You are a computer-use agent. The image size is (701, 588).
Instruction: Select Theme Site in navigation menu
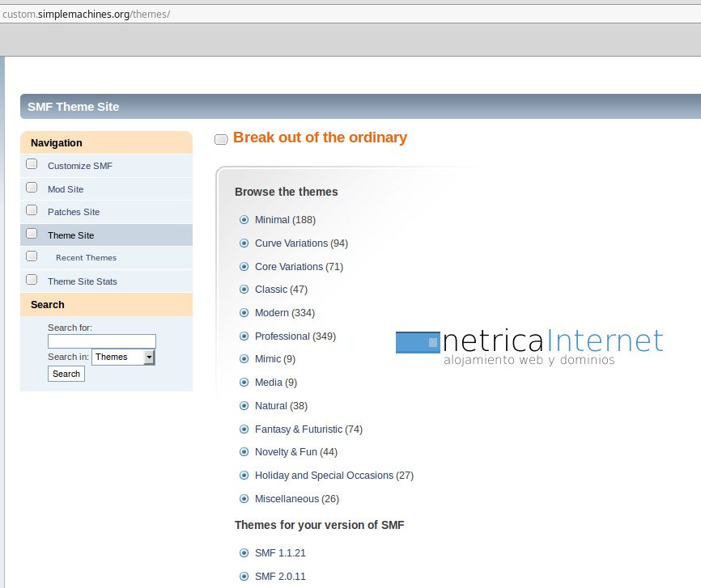tap(70, 235)
